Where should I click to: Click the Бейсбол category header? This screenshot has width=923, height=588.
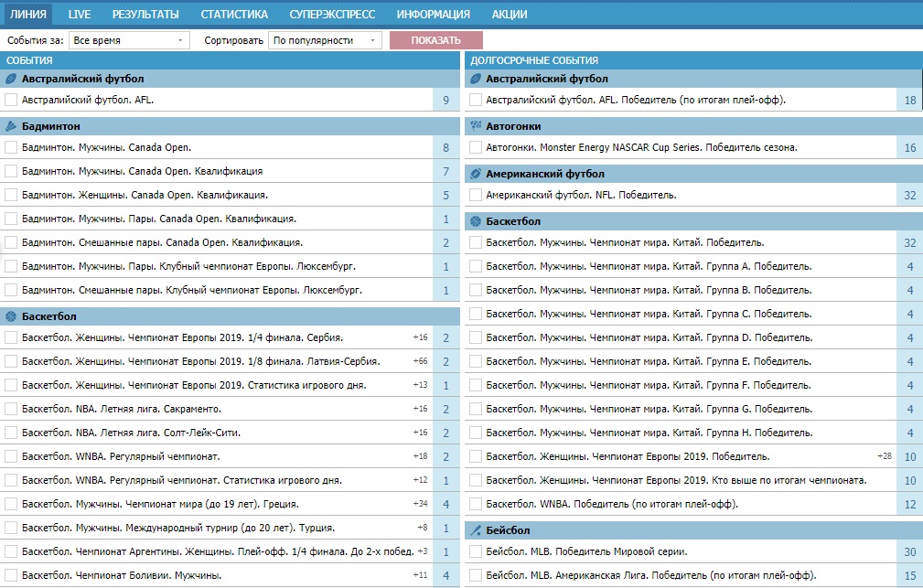point(693,530)
